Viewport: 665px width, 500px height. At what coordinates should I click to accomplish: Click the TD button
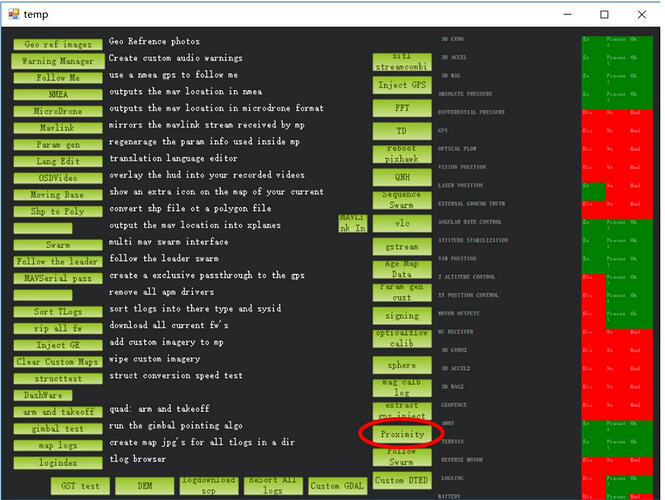pos(402,131)
